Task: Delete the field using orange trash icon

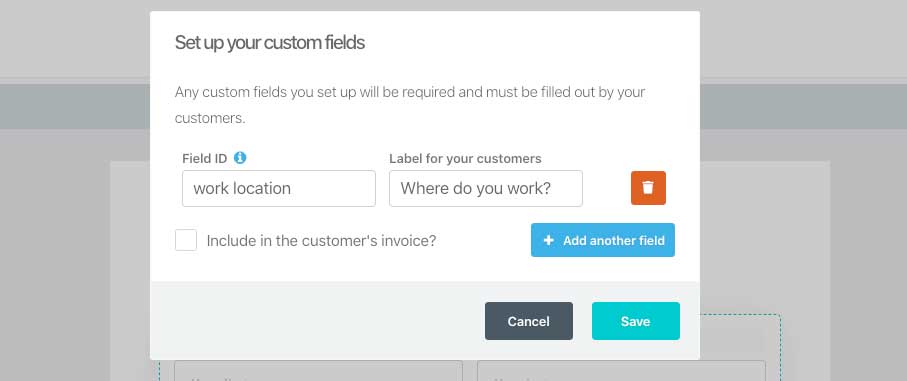Action: 648,188
